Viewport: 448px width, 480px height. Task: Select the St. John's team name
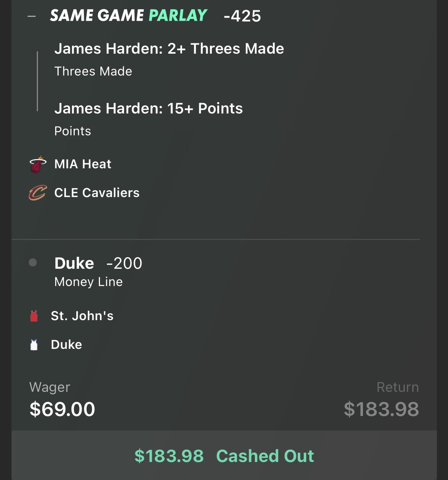(82, 316)
